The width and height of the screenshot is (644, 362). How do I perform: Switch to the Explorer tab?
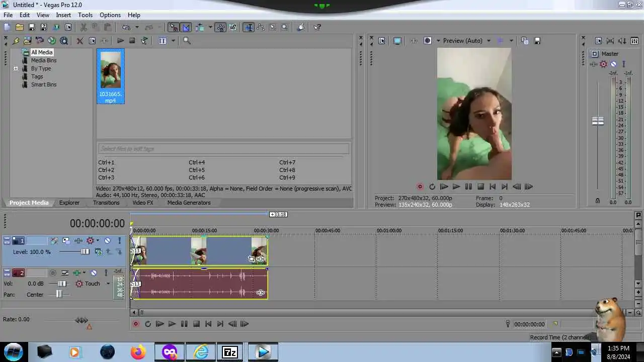coord(69,203)
